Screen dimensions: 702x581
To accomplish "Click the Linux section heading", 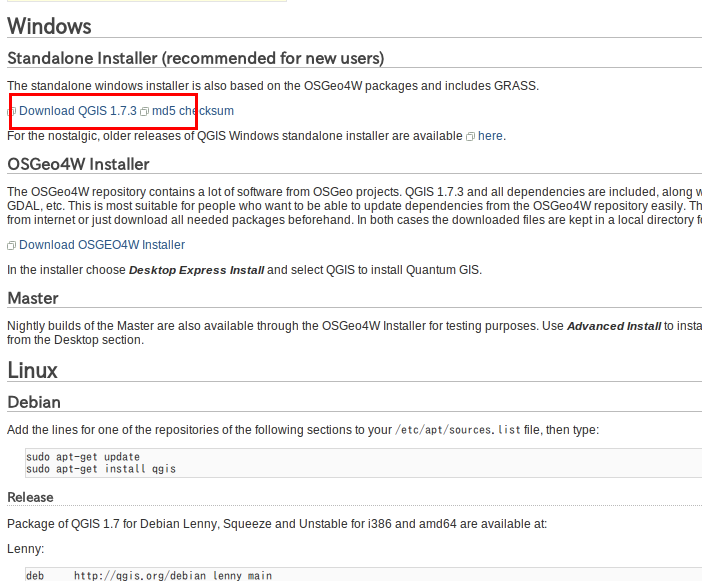I will pos(33,371).
